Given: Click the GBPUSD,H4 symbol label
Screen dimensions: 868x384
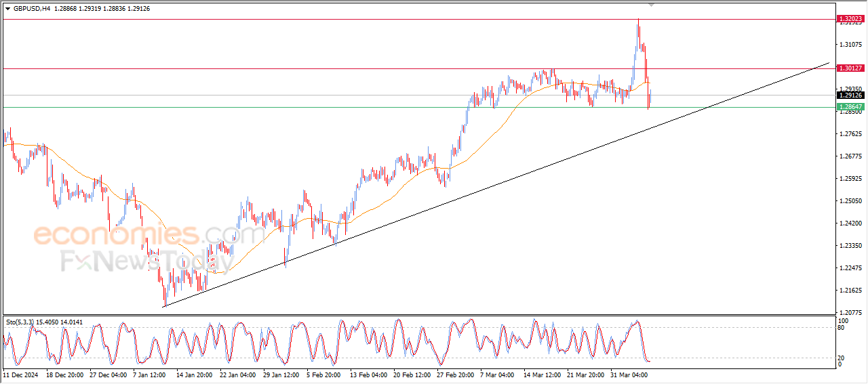Looking at the screenshot, I should [31, 9].
